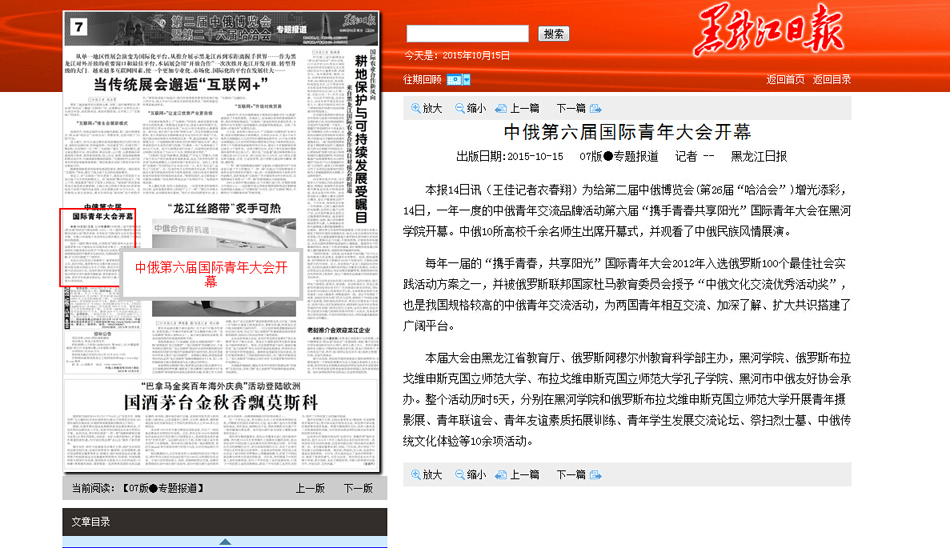Collapse the 文章目录 list with the triangle arrow
Screen dimensions: 950x548
(225, 542)
